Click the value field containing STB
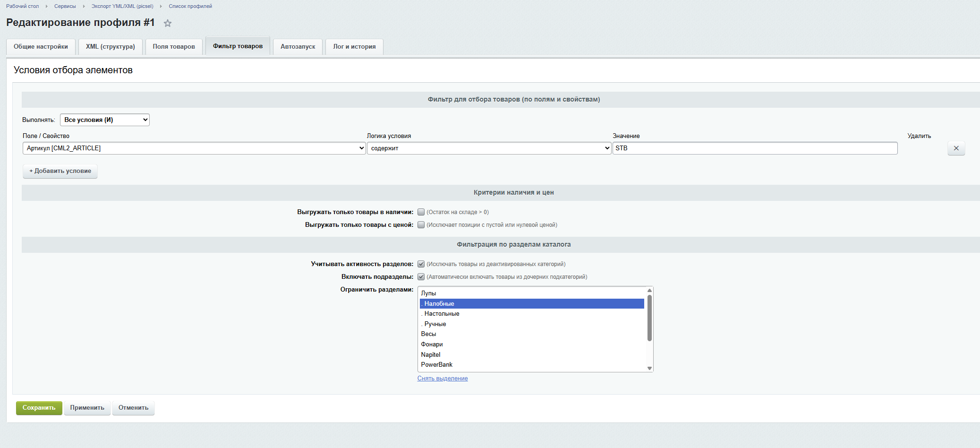This screenshot has height=448, width=980. coord(755,148)
